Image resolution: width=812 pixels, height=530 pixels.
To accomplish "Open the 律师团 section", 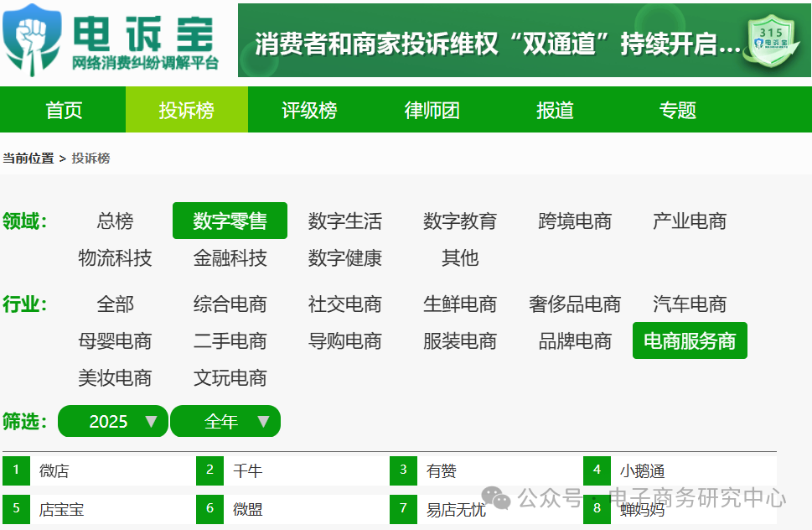I will [431, 109].
